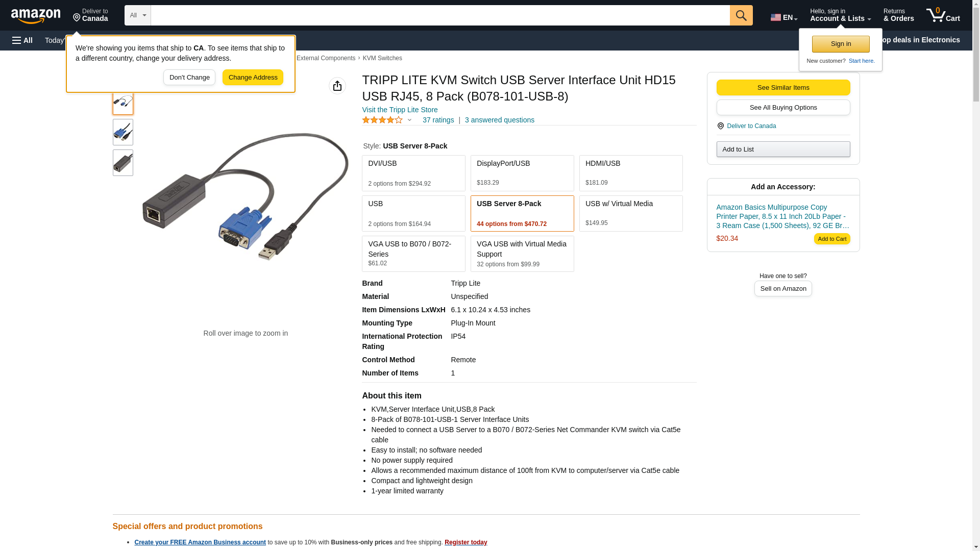Select the DVI/USB style option

tap(413, 173)
